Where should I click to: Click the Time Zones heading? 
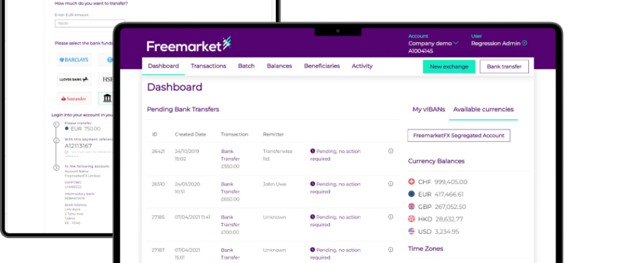pyautogui.click(x=425, y=249)
